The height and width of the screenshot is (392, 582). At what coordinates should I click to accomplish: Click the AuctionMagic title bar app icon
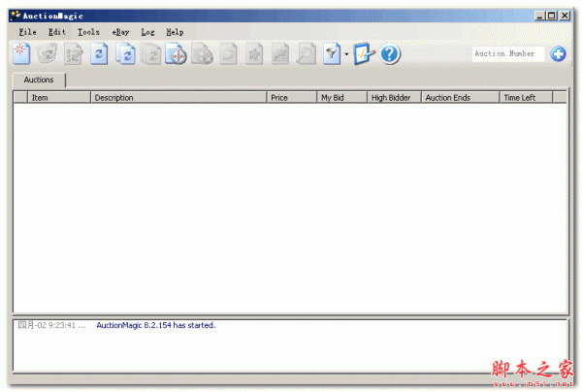(x=16, y=16)
